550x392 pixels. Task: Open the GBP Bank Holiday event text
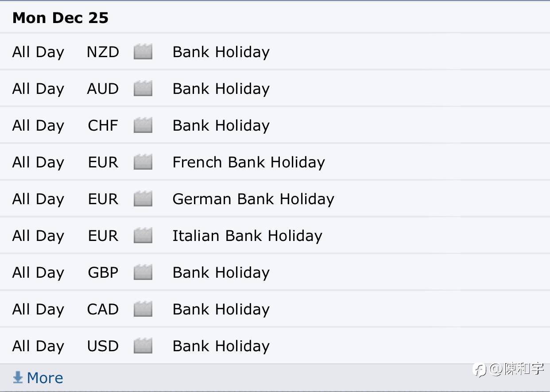coord(221,272)
